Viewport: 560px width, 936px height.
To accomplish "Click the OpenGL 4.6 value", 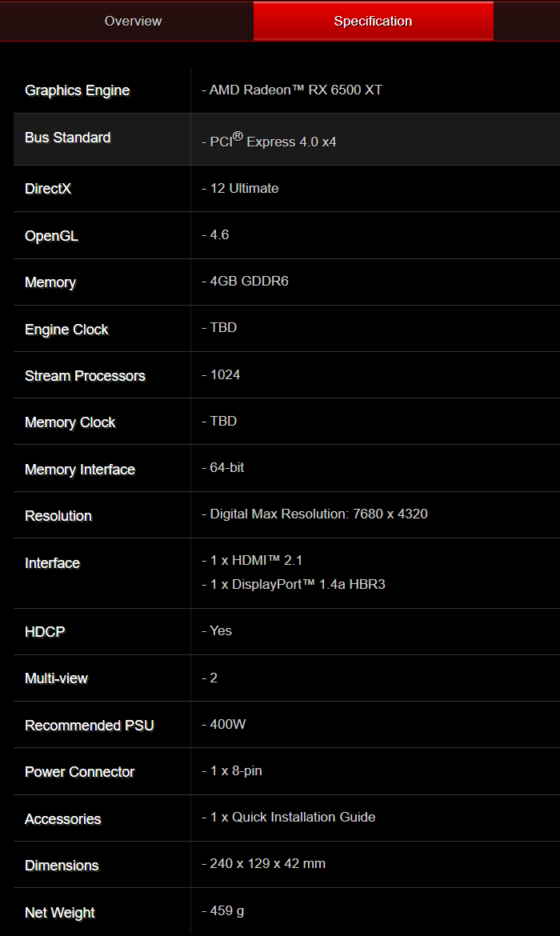I will coord(215,234).
